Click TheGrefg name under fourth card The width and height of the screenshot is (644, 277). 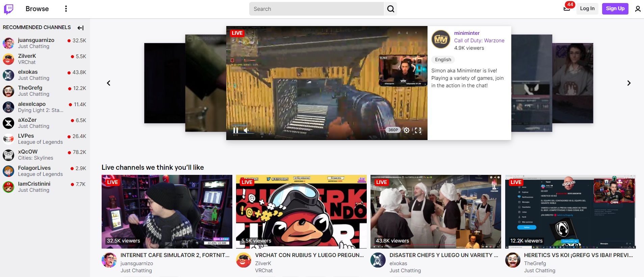point(535,263)
